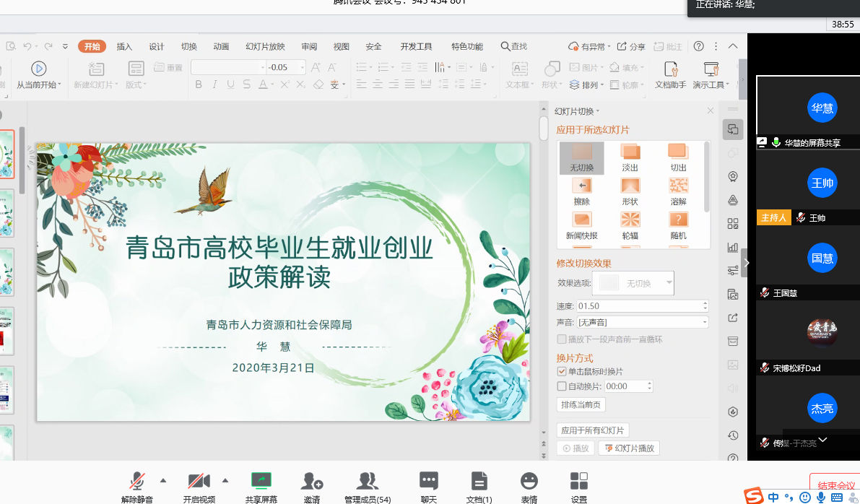
Task: Open the invite participants icon
Action: [312, 481]
